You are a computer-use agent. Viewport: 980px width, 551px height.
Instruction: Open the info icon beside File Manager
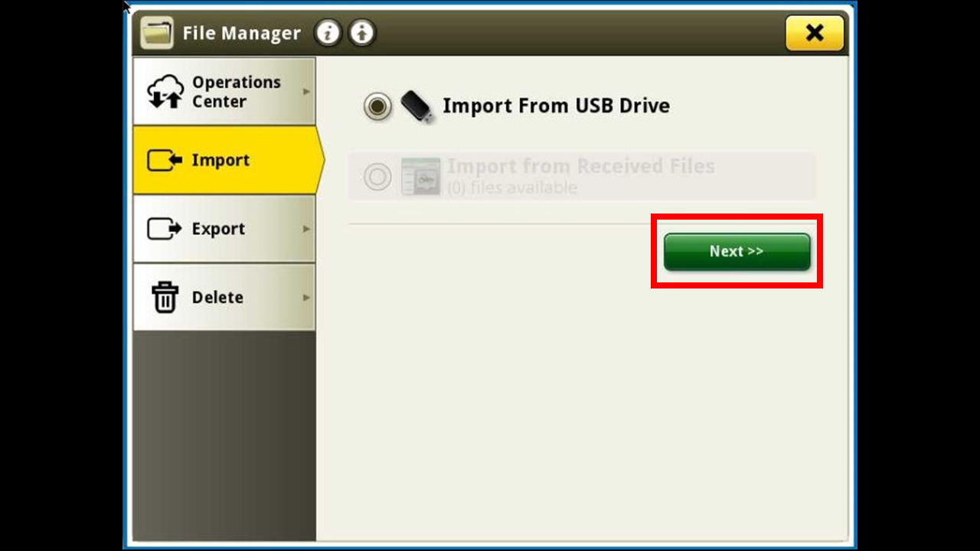point(328,33)
